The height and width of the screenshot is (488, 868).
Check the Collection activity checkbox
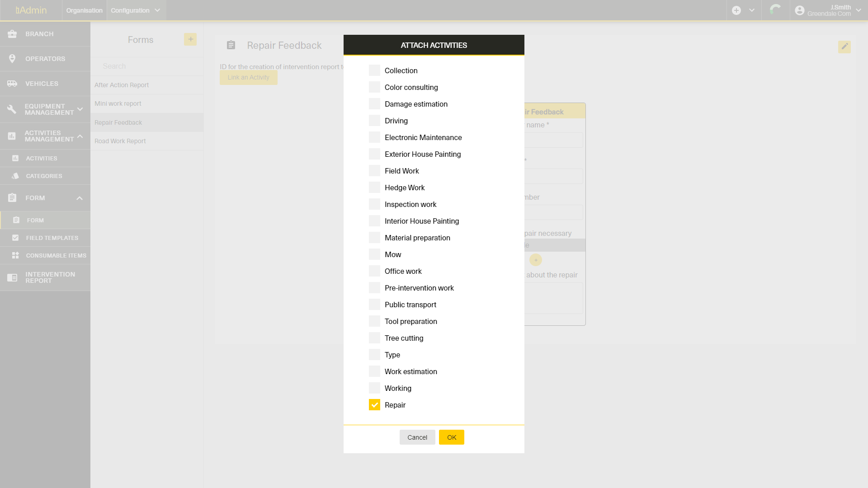(374, 70)
